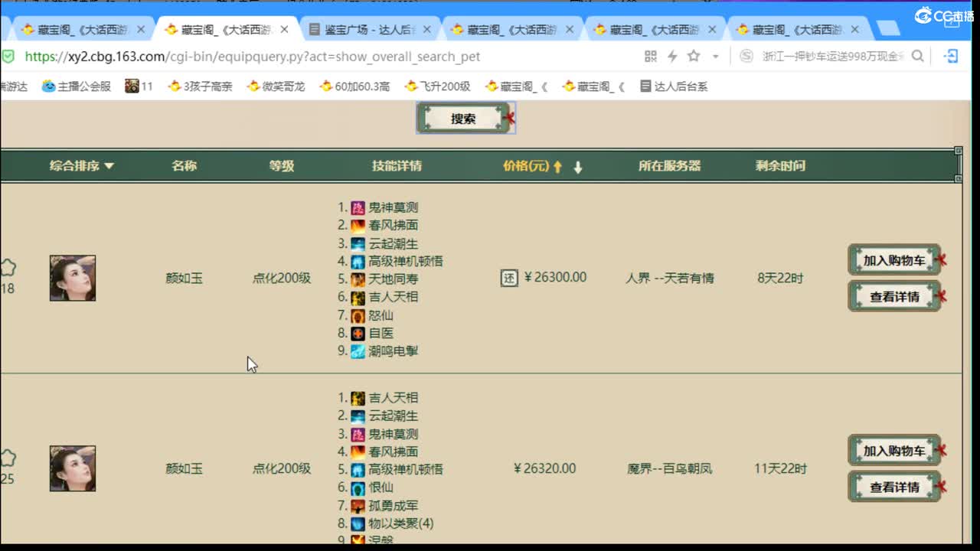The image size is (980, 551).
Task: Click the 恨仙 skill icon
Action: coord(358,487)
